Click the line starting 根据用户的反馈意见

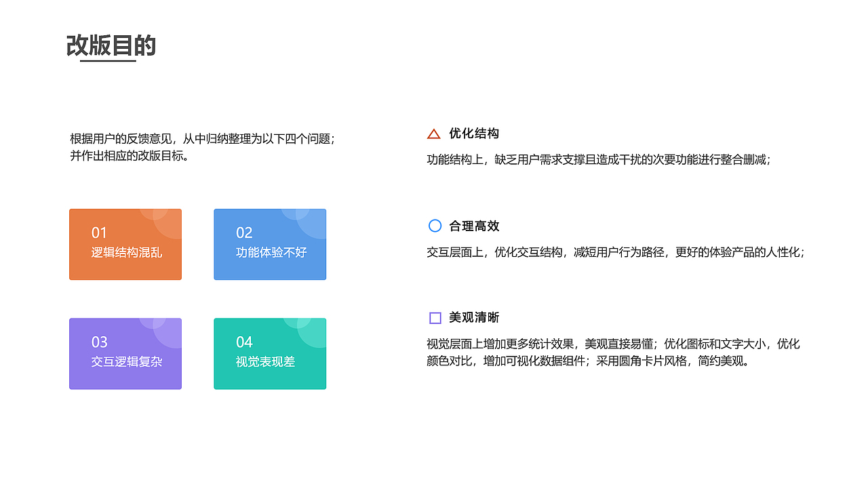point(203,139)
